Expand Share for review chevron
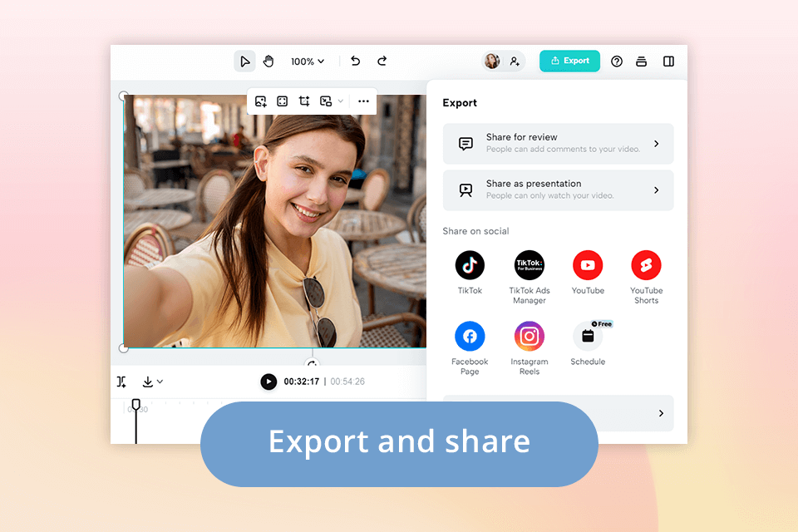Viewport: 798px width, 532px height. (x=657, y=144)
